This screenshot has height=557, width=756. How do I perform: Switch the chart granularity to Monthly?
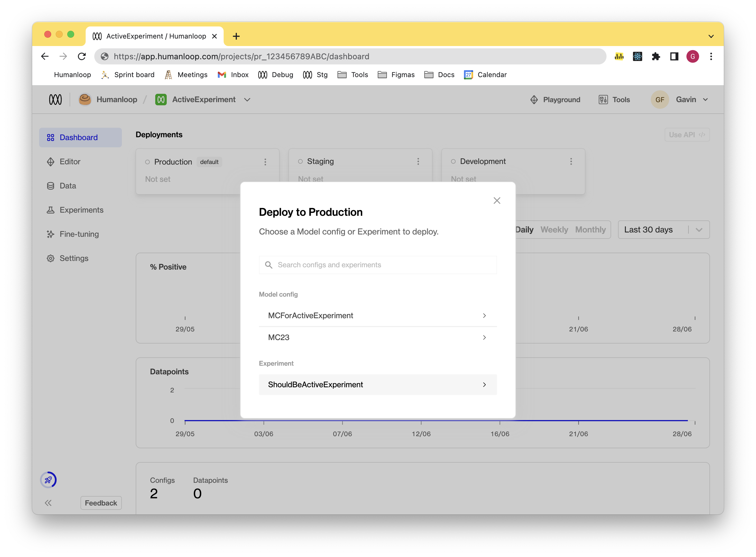point(590,230)
